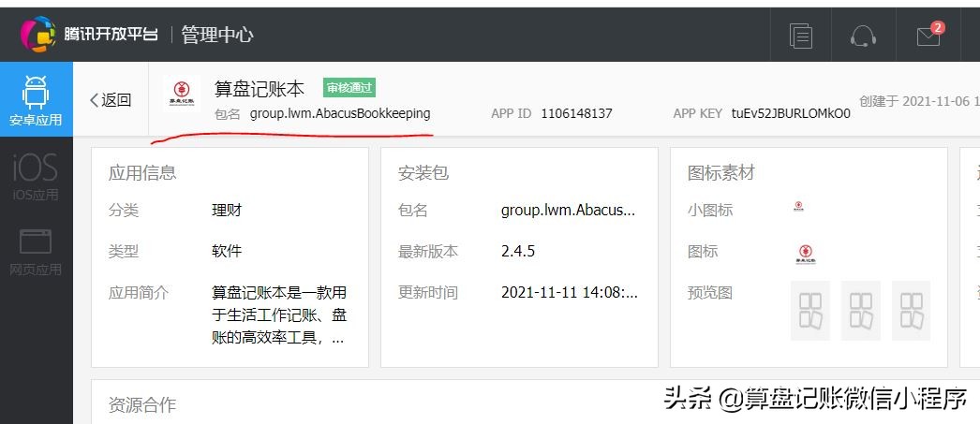Click the 创建于 2021-11-06 creation date
The height and width of the screenshot is (424, 980).
[x=919, y=101]
